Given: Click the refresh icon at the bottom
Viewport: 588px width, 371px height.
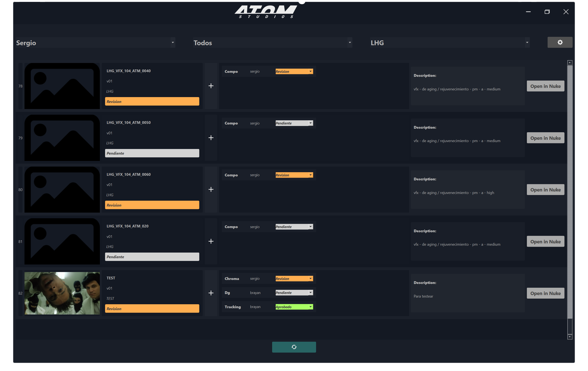Looking at the screenshot, I should point(294,347).
